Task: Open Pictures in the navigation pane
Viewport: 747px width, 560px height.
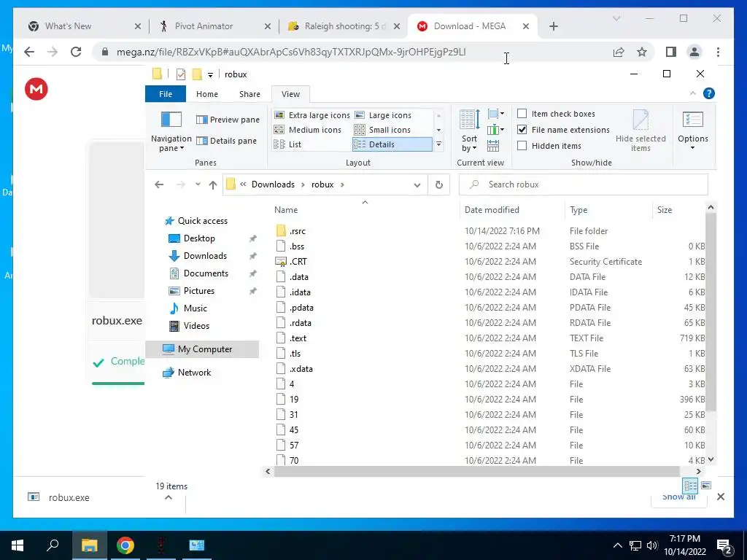Action: [x=199, y=291]
